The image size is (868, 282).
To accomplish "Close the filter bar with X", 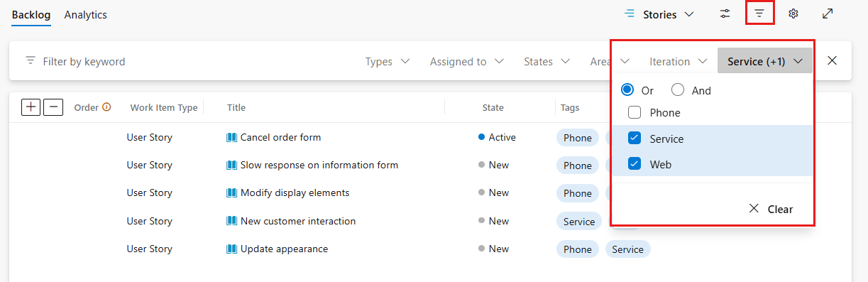I will pyautogui.click(x=833, y=60).
